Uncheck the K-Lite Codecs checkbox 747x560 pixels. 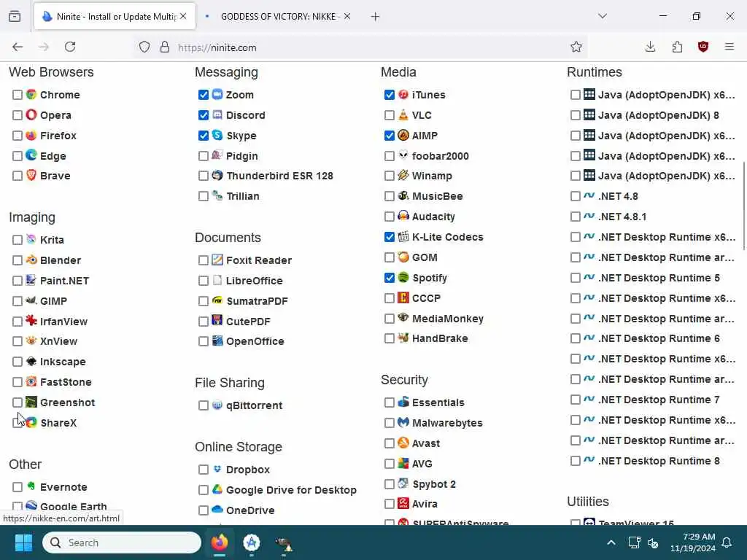coord(390,237)
